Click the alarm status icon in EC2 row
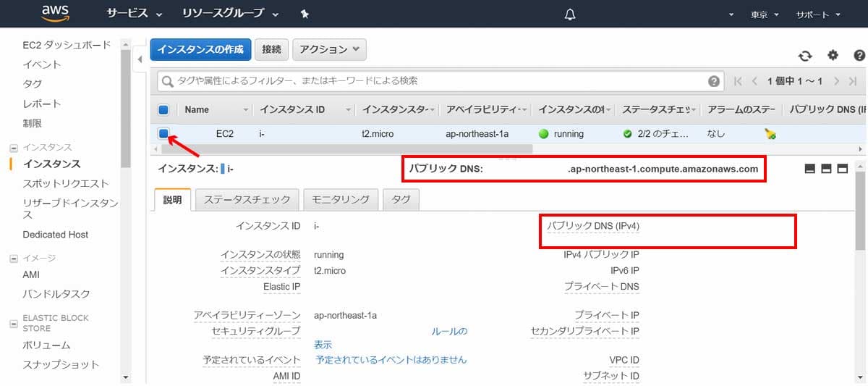The height and width of the screenshot is (386, 868). 770,134
